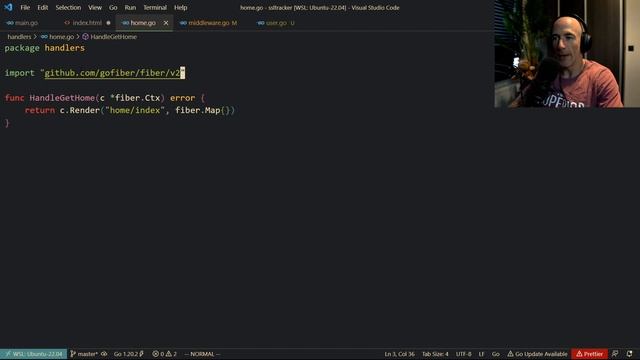640x360 pixels.
Task: Click the VS Code logo icon
Action: pos(8,7)
